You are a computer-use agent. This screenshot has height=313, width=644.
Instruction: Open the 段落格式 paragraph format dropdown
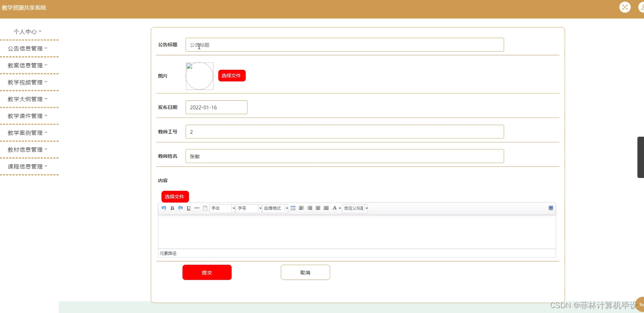pyautogui.click(x=273, y=208)
